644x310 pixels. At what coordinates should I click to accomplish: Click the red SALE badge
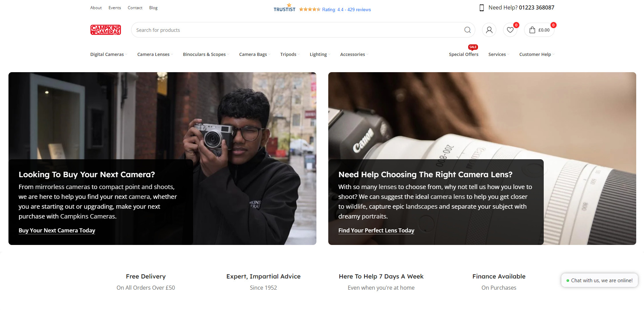click(473, 47)
